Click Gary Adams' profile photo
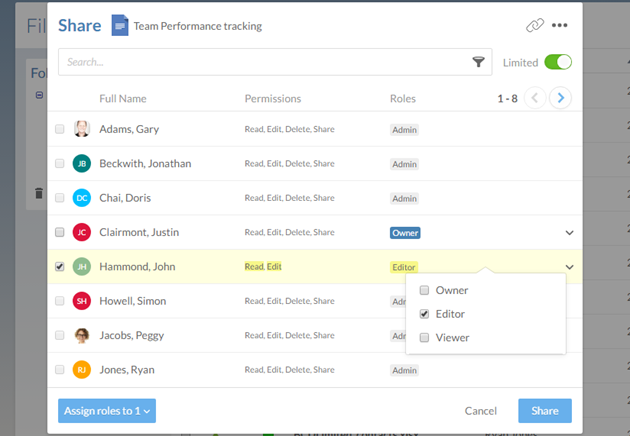This screenshot has width=630, height=436. click(82, 129)
